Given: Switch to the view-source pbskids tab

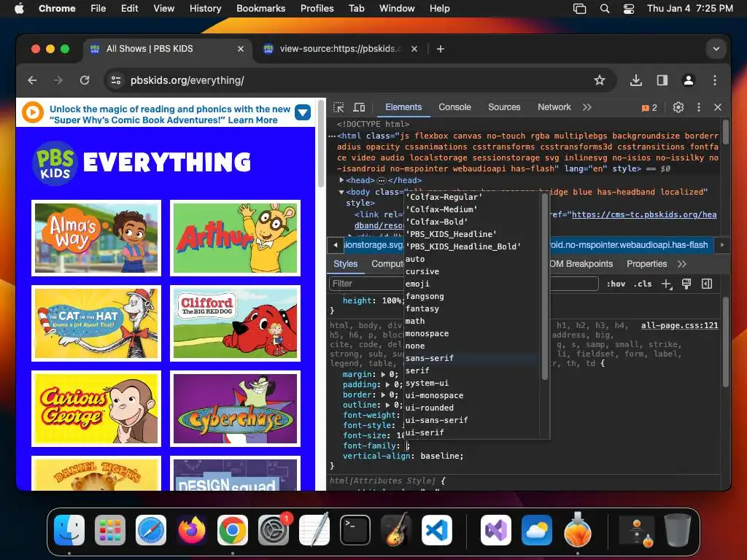Looking at the screenshot, I should point(340,49).
